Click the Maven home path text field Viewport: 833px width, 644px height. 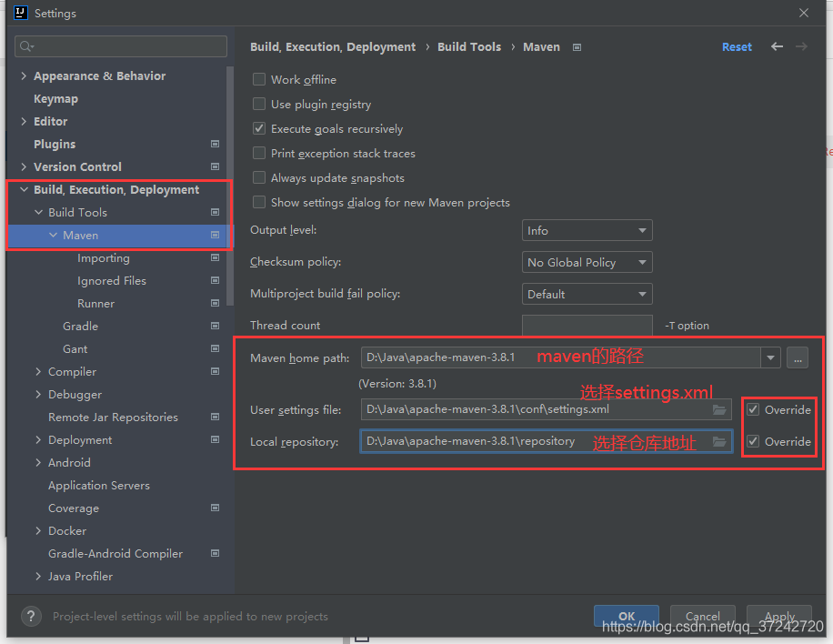tap(560, 357)
